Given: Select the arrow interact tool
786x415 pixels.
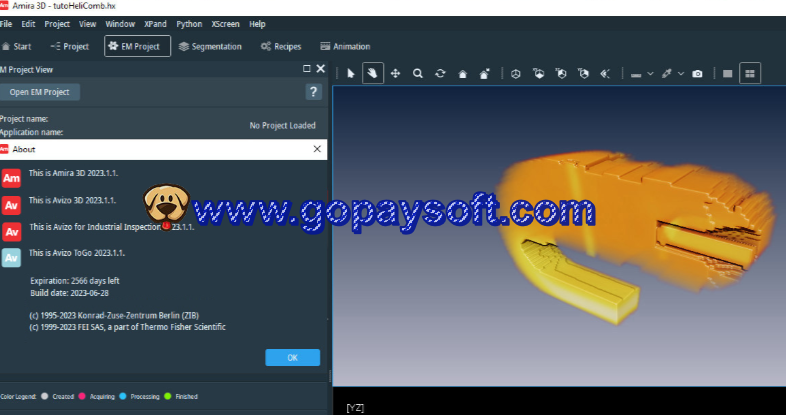Looking at the screenshot, I should click(350, 74).
